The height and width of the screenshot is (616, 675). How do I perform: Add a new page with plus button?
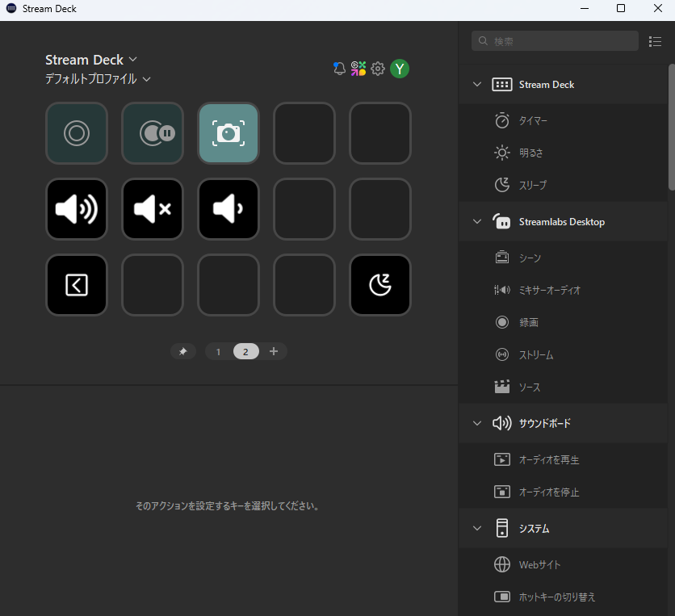click(274, 351)
